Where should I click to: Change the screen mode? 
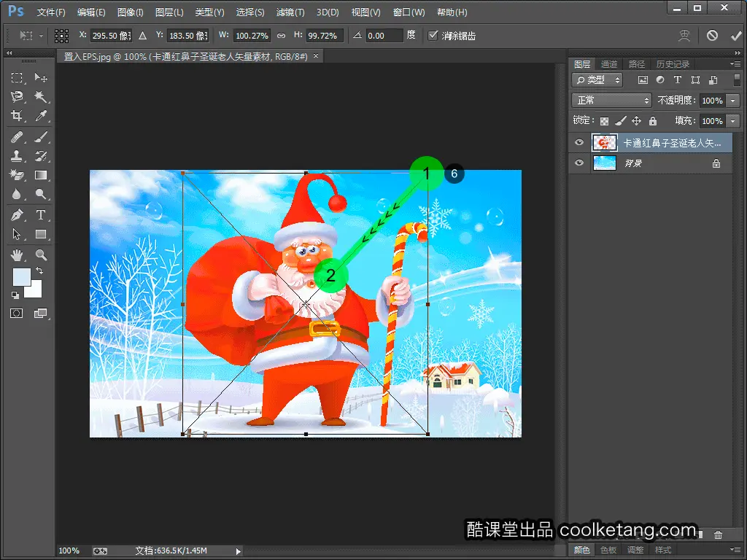pos(41,314)
